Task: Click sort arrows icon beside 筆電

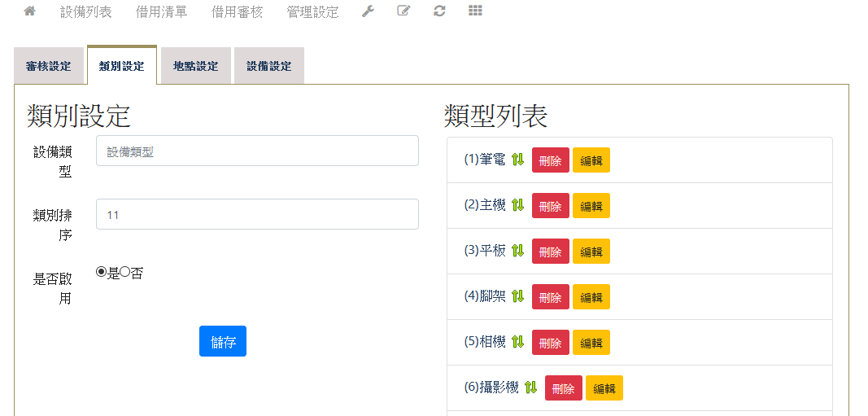Action: coord(517,160)
